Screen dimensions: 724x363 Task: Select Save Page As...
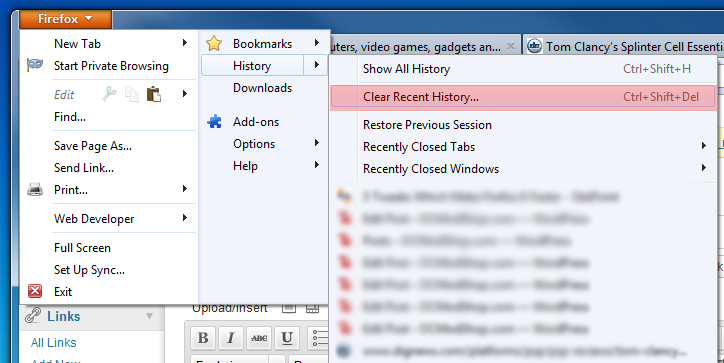[93, 146]
